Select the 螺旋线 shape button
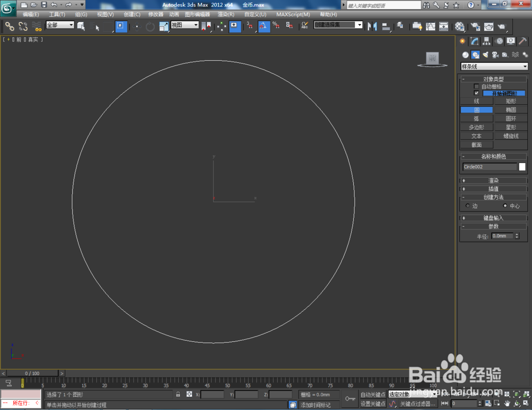The height and width of the screenshot is (410, 532). click(x=511, y=136)
